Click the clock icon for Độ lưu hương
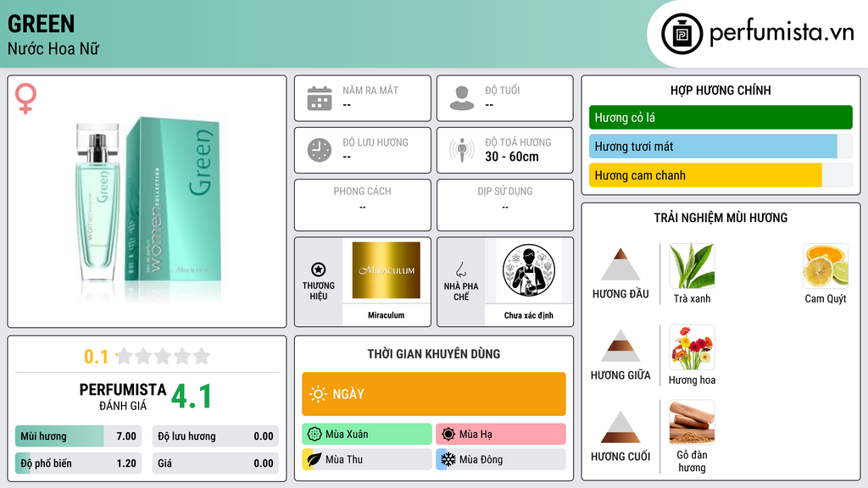 pos(320,150)
